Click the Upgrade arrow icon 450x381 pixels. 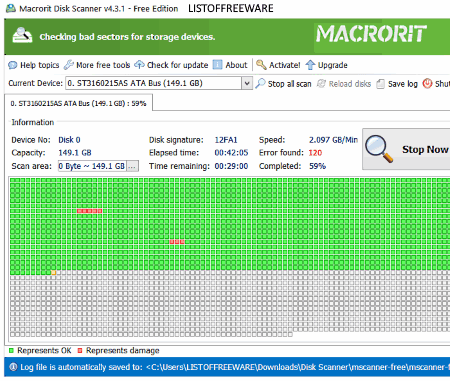pos(310,65)
